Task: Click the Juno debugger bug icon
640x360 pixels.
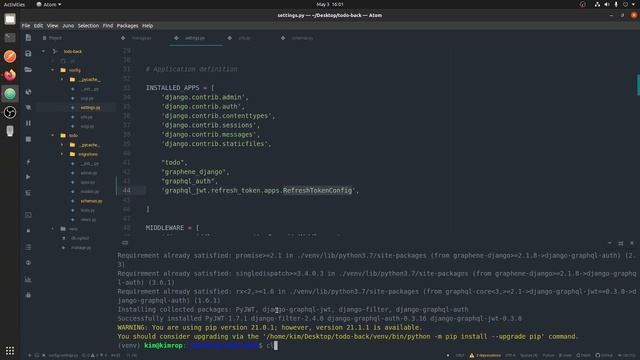Action: point(28,294)
